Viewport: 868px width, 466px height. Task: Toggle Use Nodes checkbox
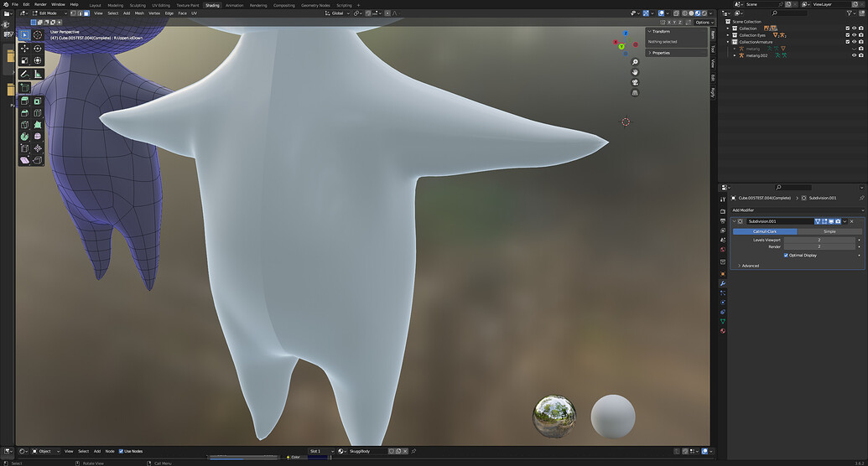(x=122, y=451)
